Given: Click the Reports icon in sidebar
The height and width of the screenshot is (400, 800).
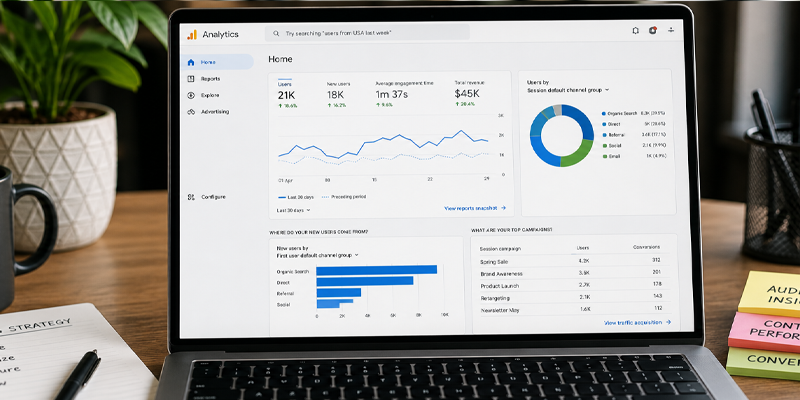Looking at the screenshot, I should click(191, 79).
